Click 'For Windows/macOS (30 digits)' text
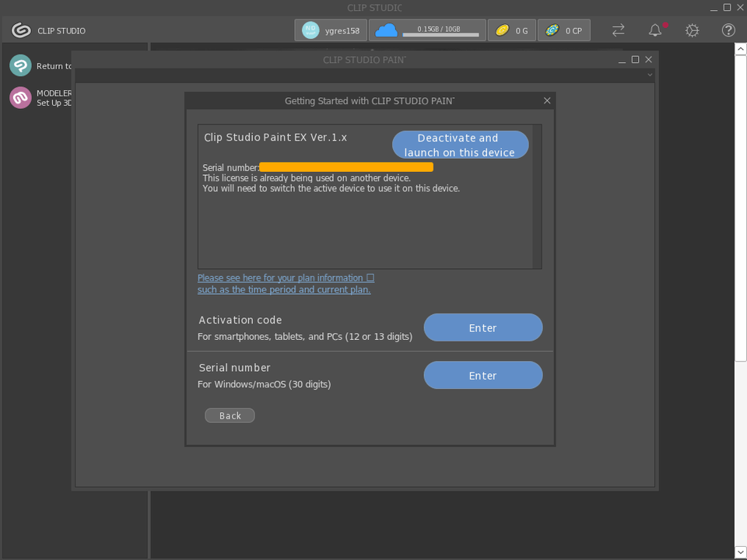Screen dimensions: 747x560 coord(265,384)
